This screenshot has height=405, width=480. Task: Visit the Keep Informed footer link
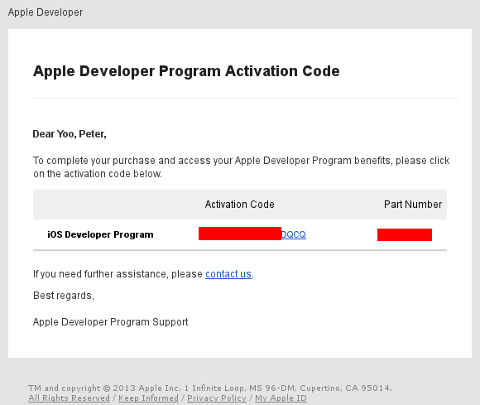(x=149, y=398)
